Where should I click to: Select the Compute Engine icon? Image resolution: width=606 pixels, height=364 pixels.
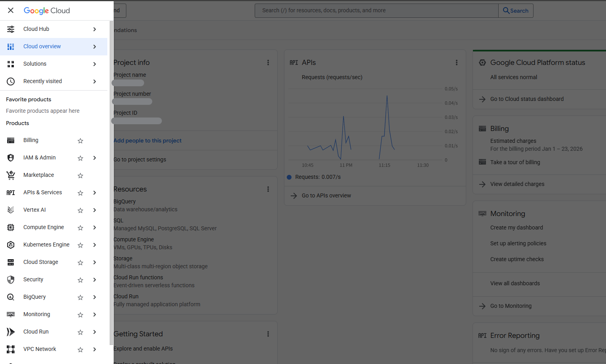11,227
